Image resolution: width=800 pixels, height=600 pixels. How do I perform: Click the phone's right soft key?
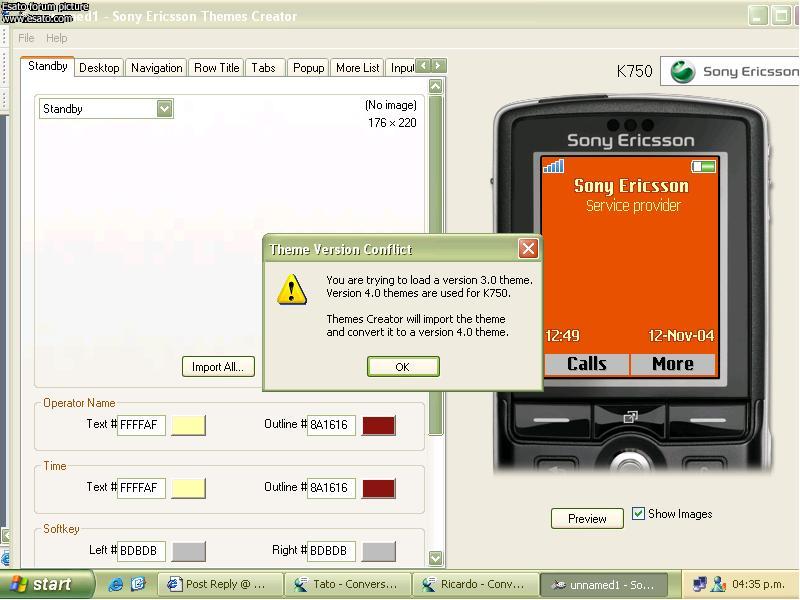coord(708,420)
